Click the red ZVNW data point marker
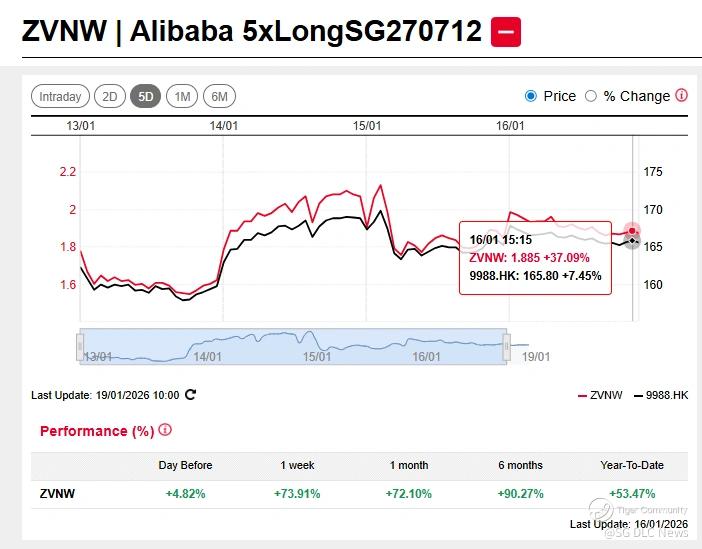702x549 pixels. [632, 231]
